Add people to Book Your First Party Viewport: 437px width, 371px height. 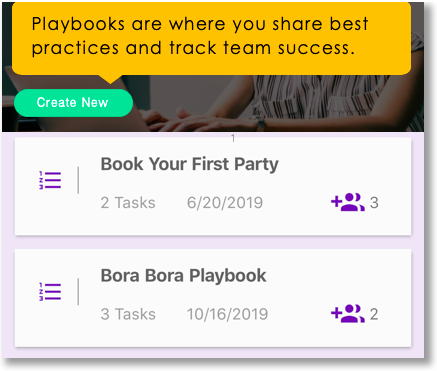click(x=348, y=202)
